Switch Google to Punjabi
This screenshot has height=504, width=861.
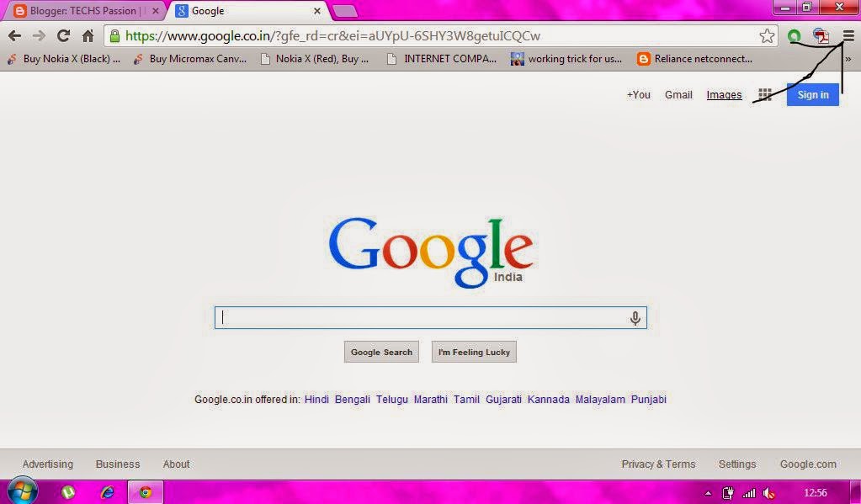pos(648,399)
